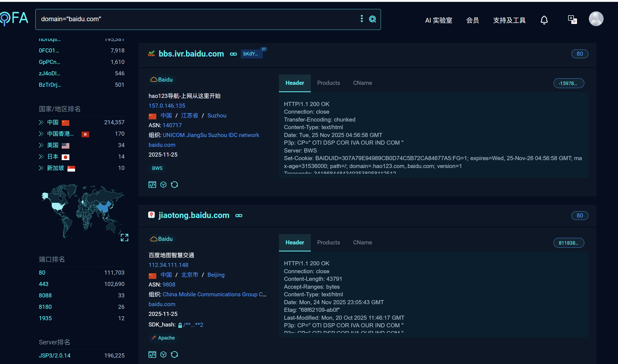Switch to Products tab for bbs.ivr.baidu.com

click(x=328, y=83)
